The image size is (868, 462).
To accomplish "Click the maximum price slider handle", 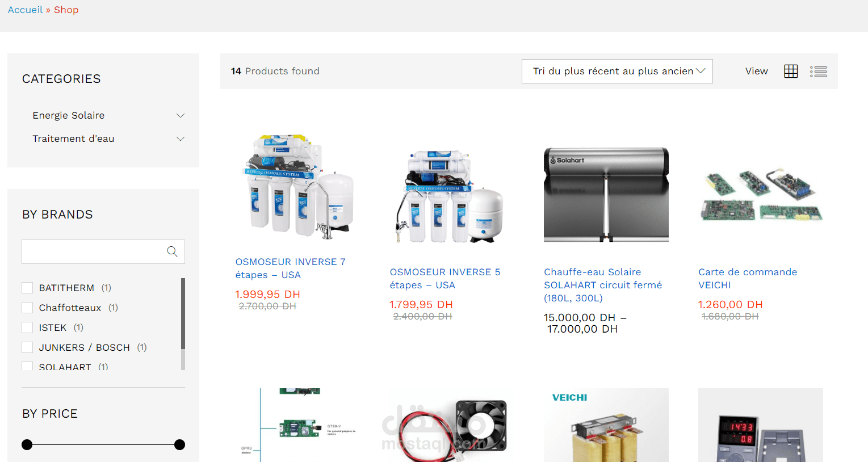I will [x=179, y=444].
